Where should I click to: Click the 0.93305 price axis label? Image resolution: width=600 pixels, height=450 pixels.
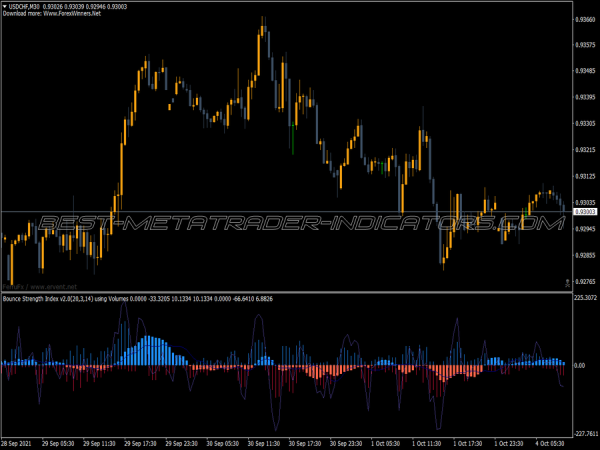point(585,124)
